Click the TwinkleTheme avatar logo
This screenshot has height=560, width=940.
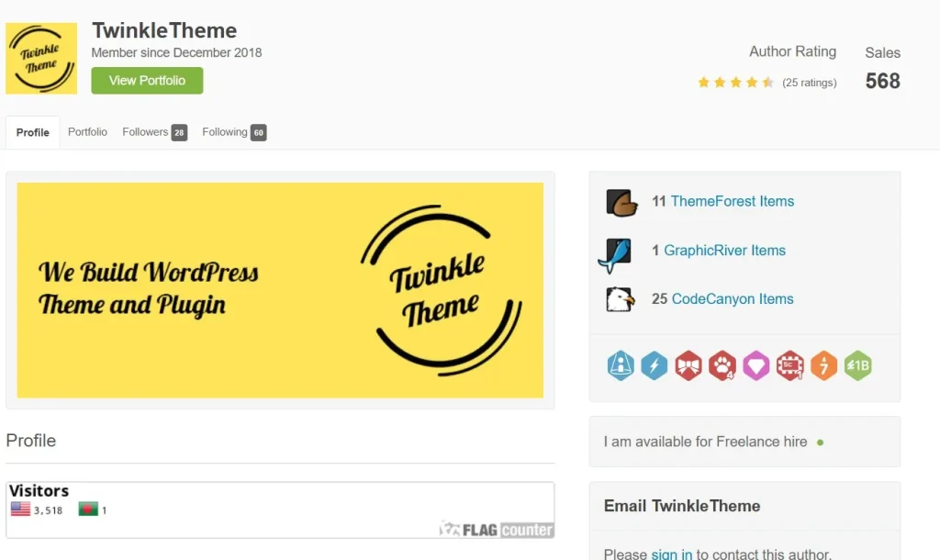pyautogui.click(x=41, y=58)
